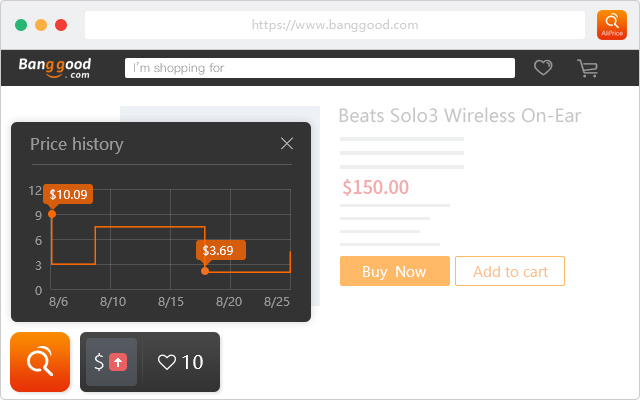Click the red window close dot
The image size is (640, 400).
pos(61,25)
